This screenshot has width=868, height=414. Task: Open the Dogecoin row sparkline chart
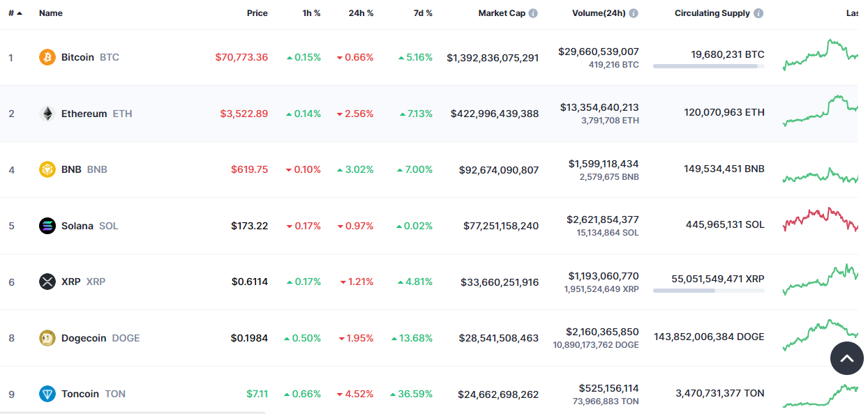pyautogui.click(x=821, y=335)
